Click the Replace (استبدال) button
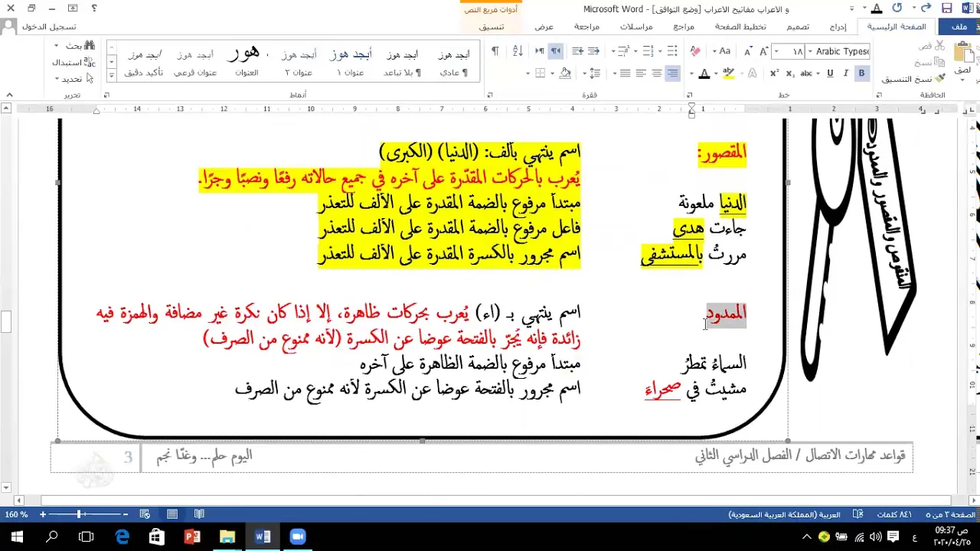 (x=73, y=63)
